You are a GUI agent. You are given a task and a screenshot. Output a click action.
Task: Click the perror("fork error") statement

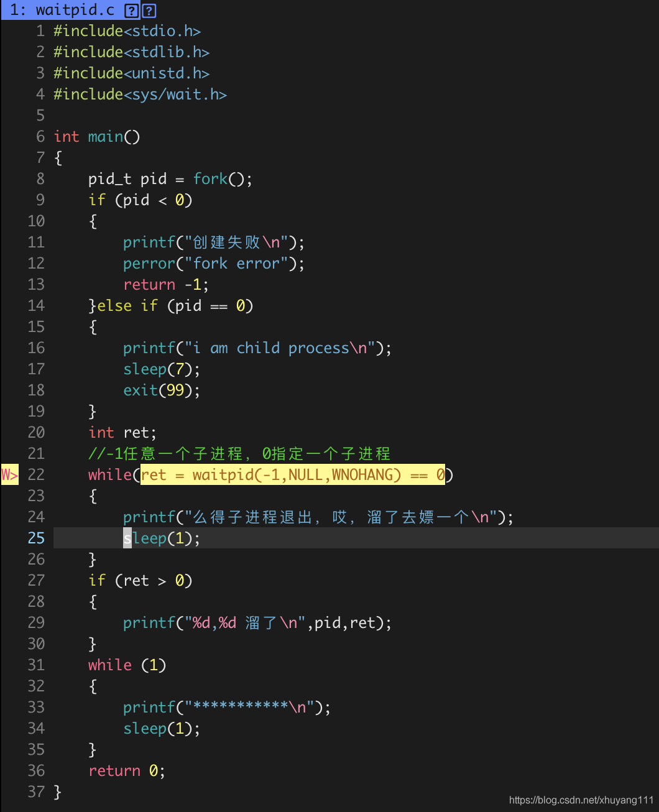point(214,264)
